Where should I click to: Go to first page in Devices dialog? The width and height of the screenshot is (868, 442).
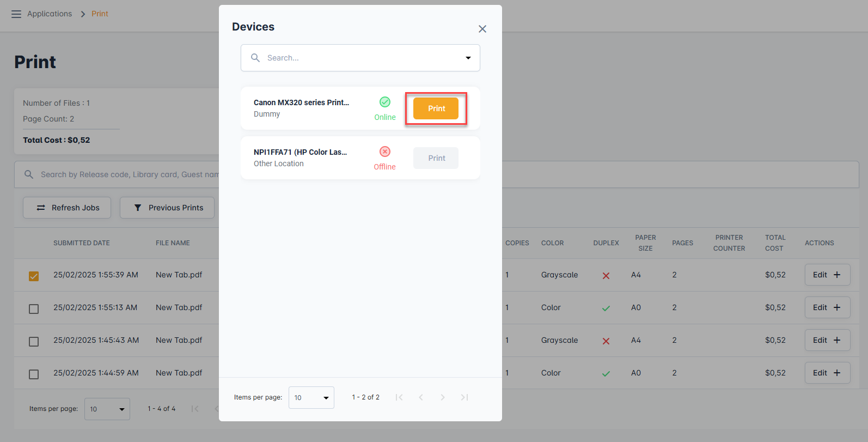[x=399, y=397]
